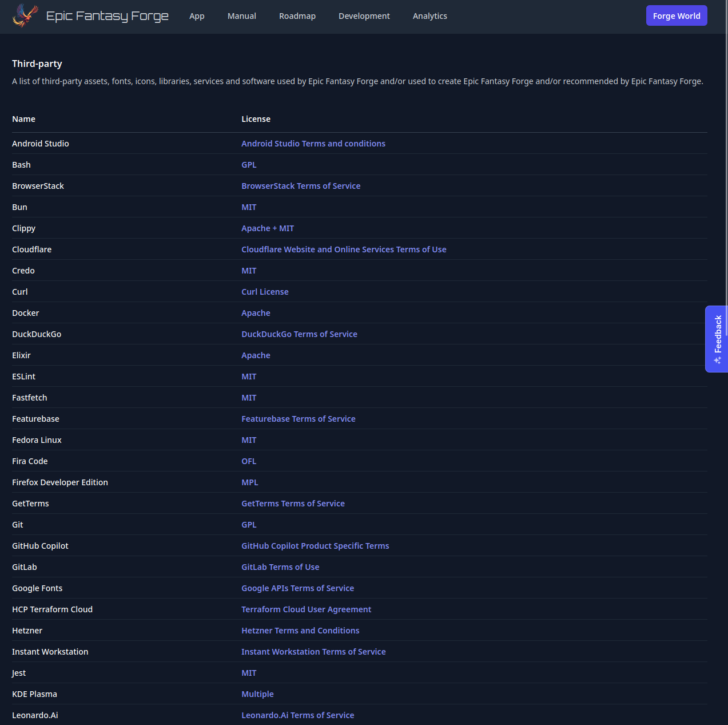Screen dimensions: 728x725
Task: Select the Android Studio name cell
Action: [40, 144]
